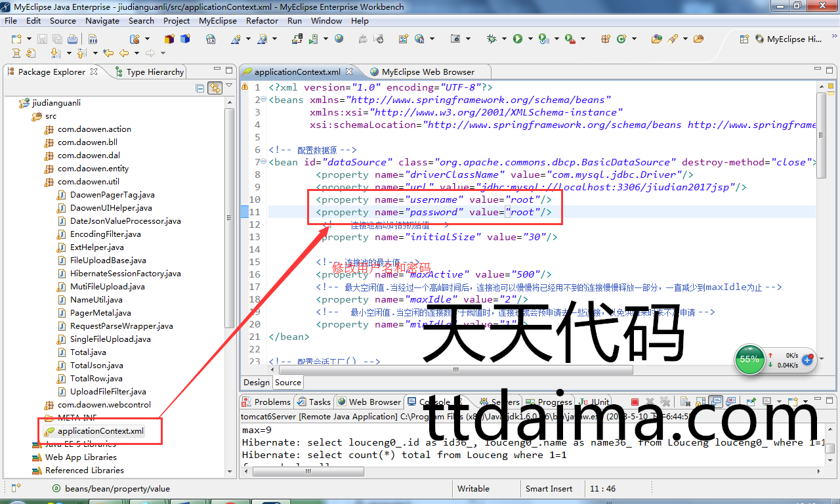Screen dimensions: 840x504
Task: Toggle Link with Editor in Package Explorer
Action: 215,88
